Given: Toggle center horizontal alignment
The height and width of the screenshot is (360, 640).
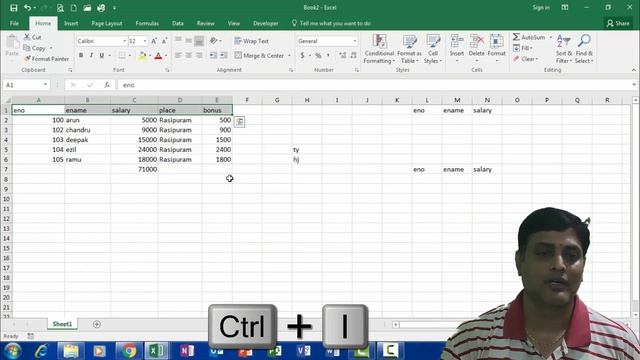Looking at the screenshot, I should [189, 55].
